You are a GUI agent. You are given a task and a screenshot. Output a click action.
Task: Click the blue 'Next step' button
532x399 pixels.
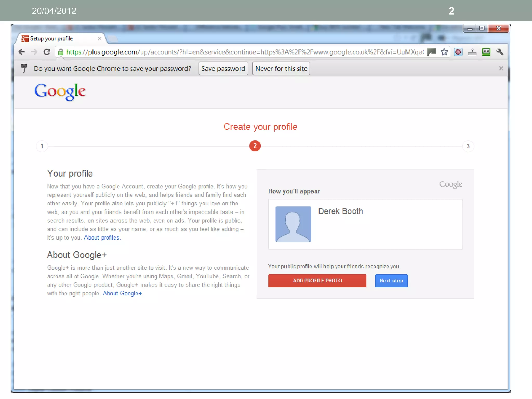[391, 281]
